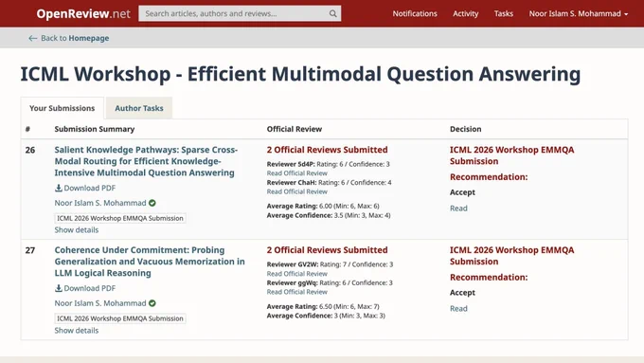644x363 pixels.
Task: Click 'Average Rating: 6.00' text
Action: (x=323, y=206)
